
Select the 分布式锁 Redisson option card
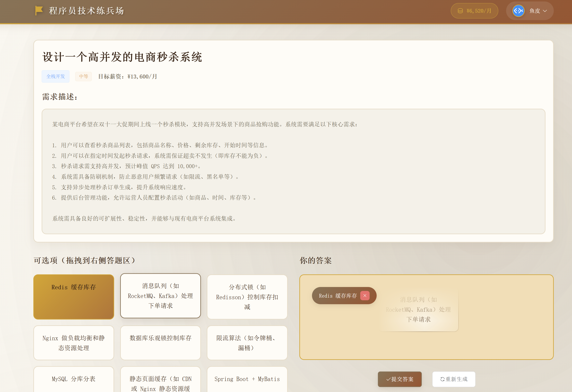247,297
